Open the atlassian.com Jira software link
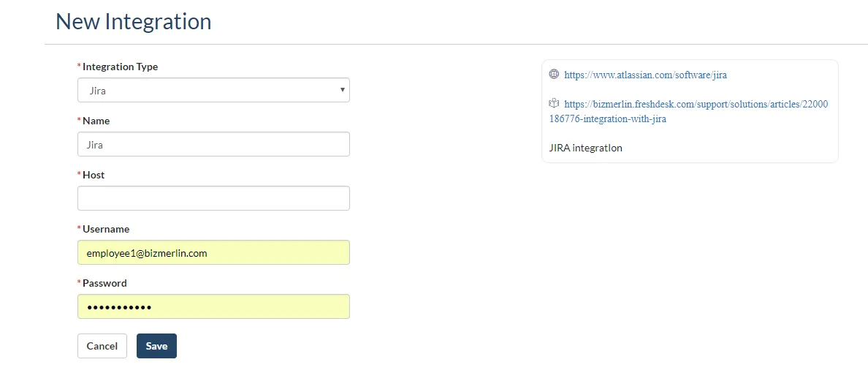868x392 pixels. (645, 75)
